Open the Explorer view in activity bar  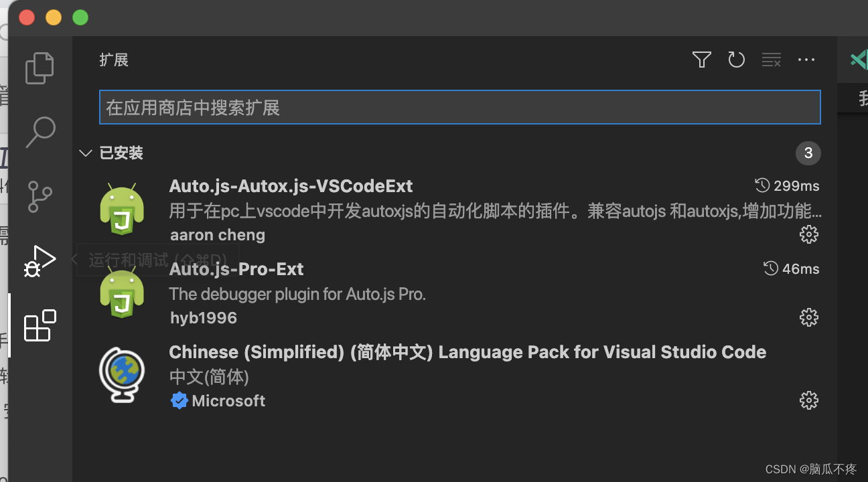(x=40, y=68)
